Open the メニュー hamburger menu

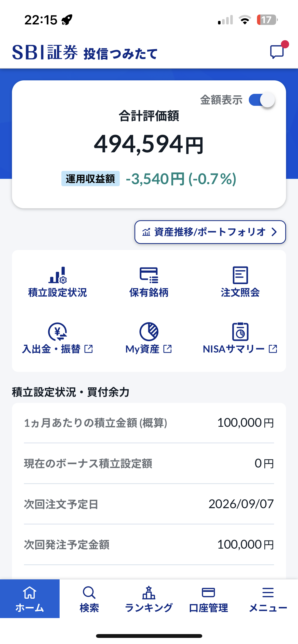point(268,598)
